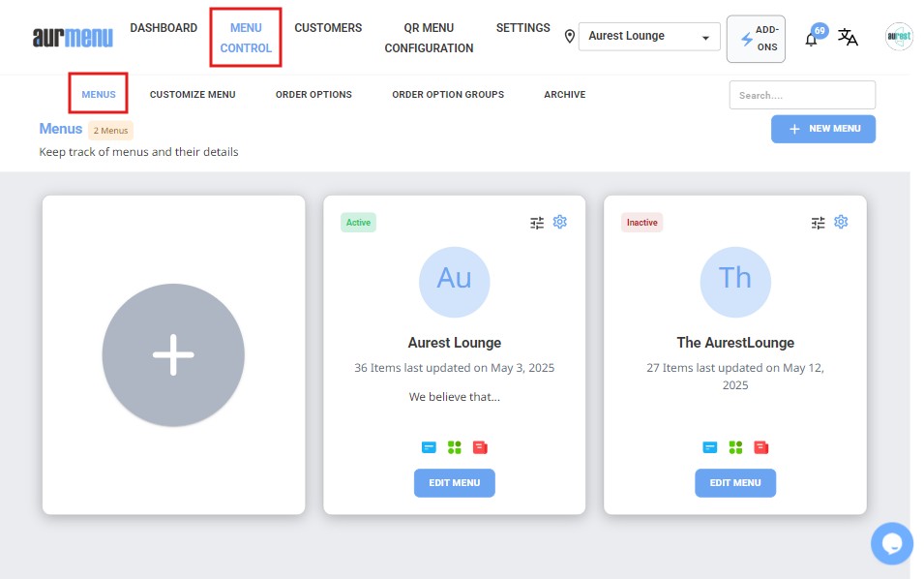
Task: Open the chat support bubble
Action: click(x=891, y=542)
